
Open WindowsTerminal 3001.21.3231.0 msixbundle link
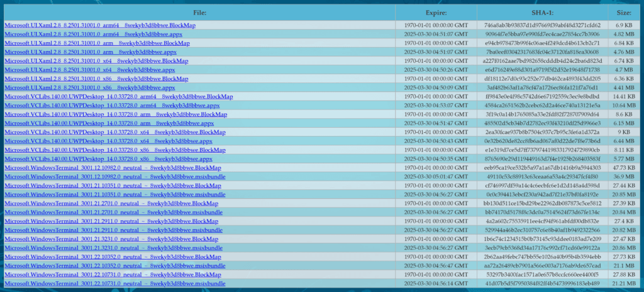click(x=112, y=248)
